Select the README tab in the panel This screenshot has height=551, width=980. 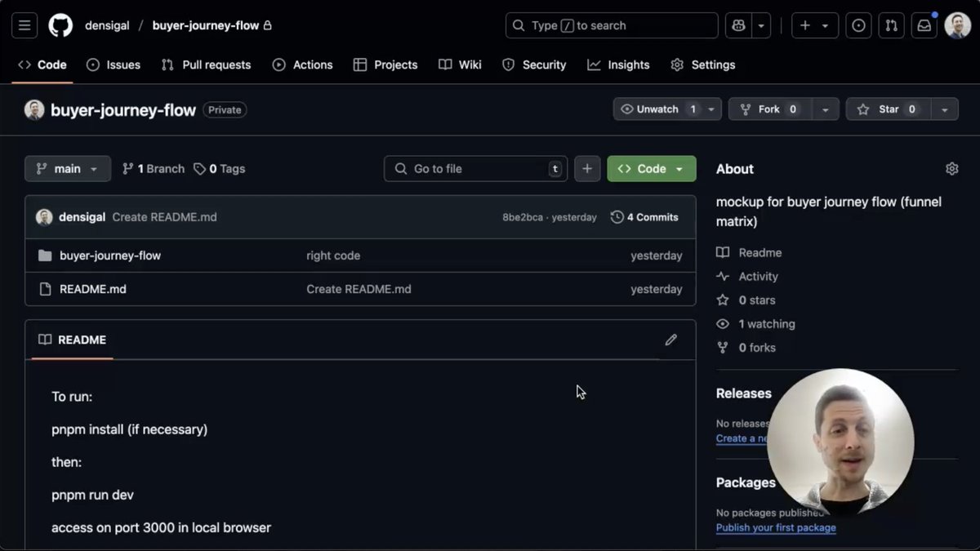(73, 340)
